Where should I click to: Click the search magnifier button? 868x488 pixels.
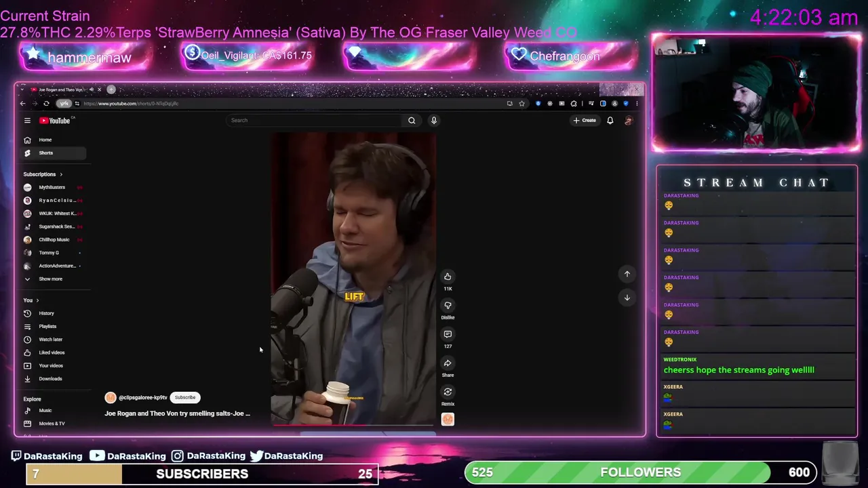(412, 121)
